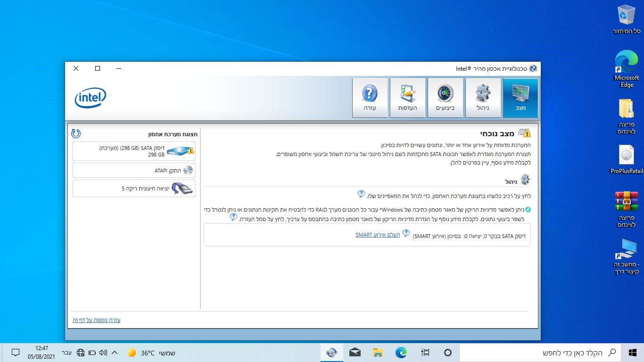This screenshot has width=644, height=362.
Task: Open the Recycle Bin desktop icon
Action: [627, 20]
